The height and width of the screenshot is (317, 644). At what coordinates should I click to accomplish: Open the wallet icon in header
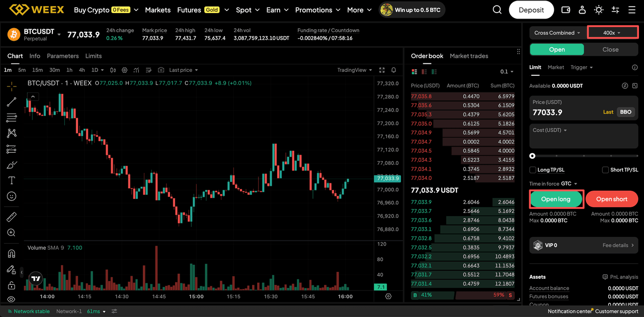566,10
